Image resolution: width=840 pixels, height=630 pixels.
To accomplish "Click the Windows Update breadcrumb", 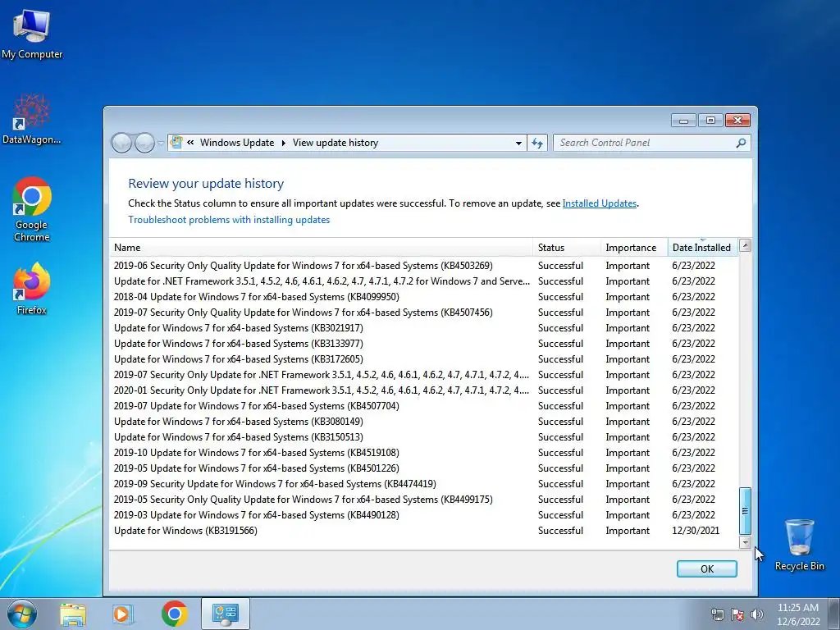I will click(x=237, y=143).
